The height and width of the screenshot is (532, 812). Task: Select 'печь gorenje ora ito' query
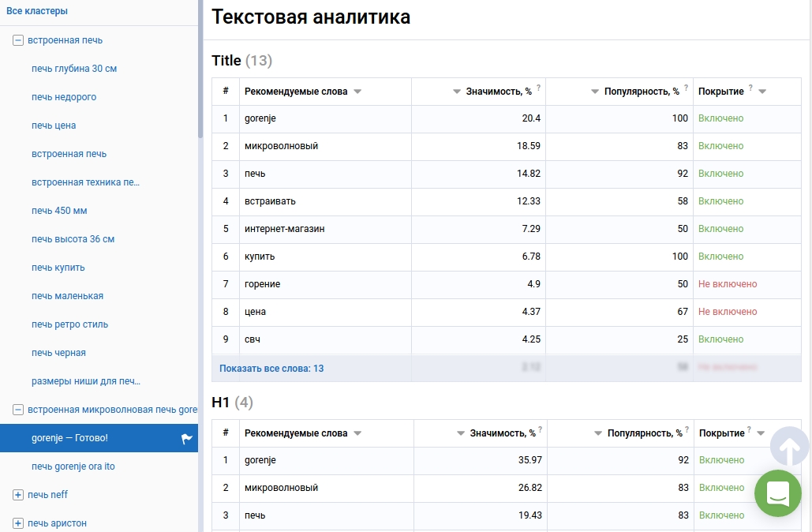tap(73, 466)
